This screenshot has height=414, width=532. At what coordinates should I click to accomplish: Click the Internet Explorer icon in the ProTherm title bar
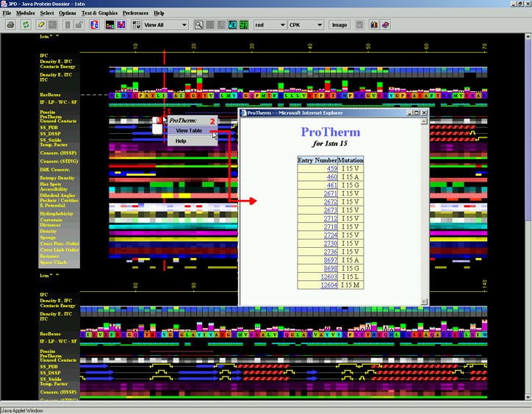[243, 113]
